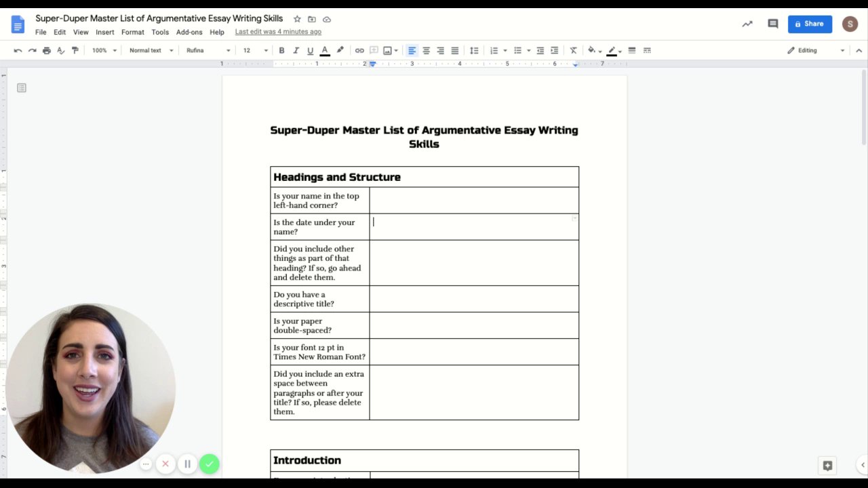Insert an image from the toolbar
The width and height of the screenshot is (868, 488).
(x=387, y=51)
